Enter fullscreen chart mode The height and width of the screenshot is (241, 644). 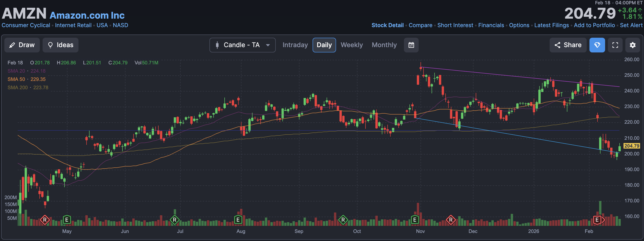615,45
